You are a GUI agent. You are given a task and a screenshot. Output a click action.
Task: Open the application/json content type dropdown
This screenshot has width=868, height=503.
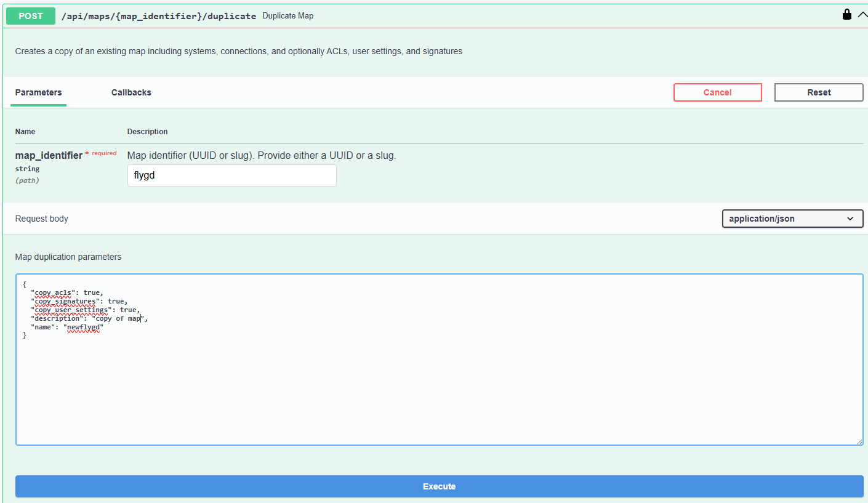[792, 219]
